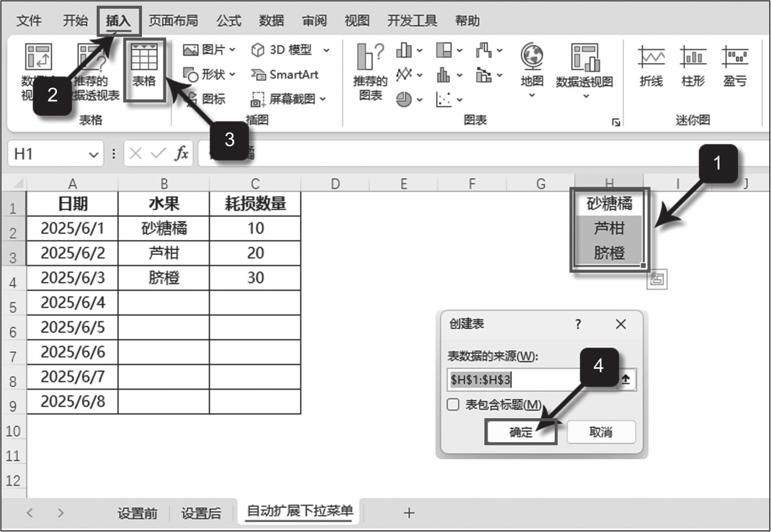This screenshot has height=532, width=771.
Task: Click the 表数据的来源 range input field
Action: [531, 380]
